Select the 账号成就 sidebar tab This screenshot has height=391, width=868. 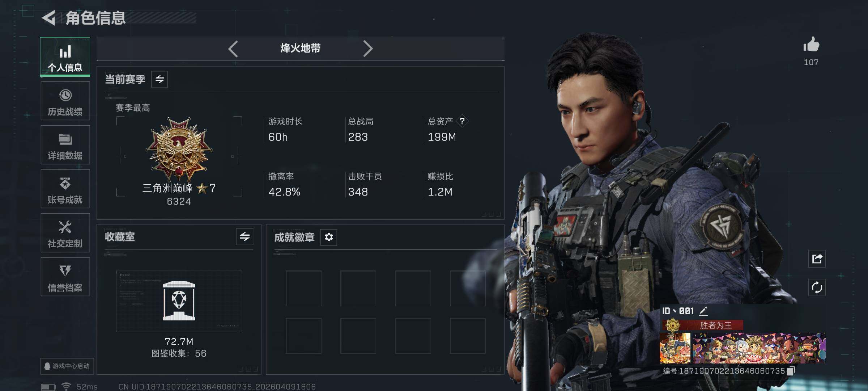[65, 189]
